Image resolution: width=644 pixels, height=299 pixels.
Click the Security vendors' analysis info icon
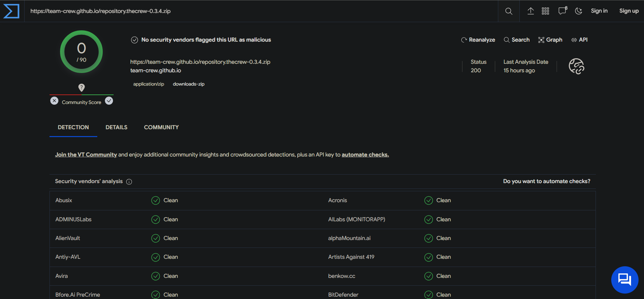click(129, 182)
